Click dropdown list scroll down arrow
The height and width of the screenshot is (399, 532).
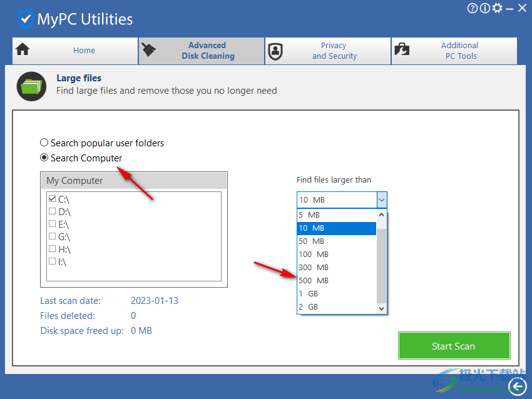[381, 308]
